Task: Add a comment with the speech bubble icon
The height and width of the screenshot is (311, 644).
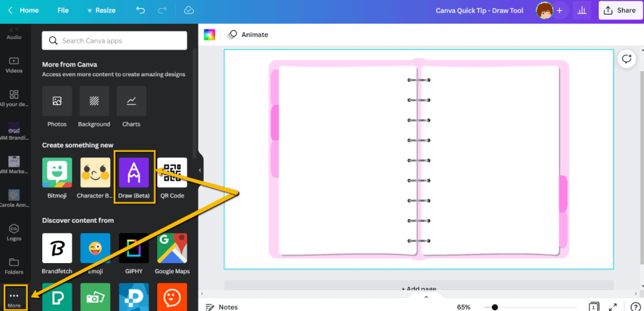Action: (626, 59)
